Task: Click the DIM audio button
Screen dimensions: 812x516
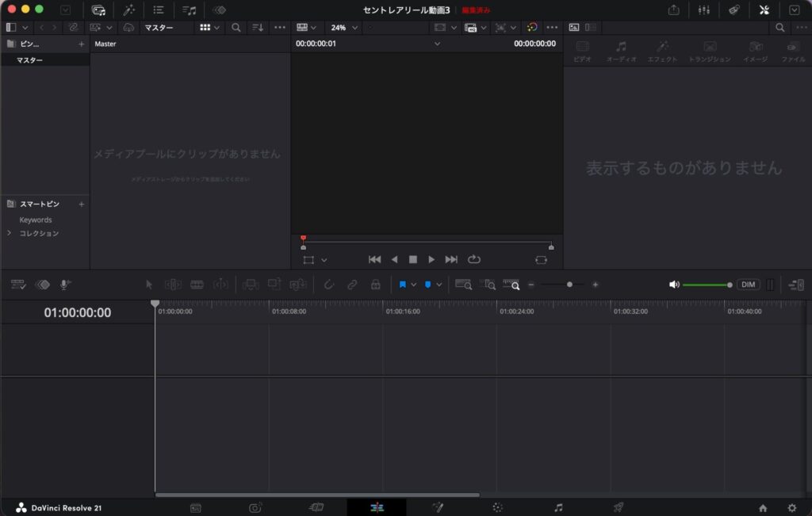Action: click(x=748, y=285)
